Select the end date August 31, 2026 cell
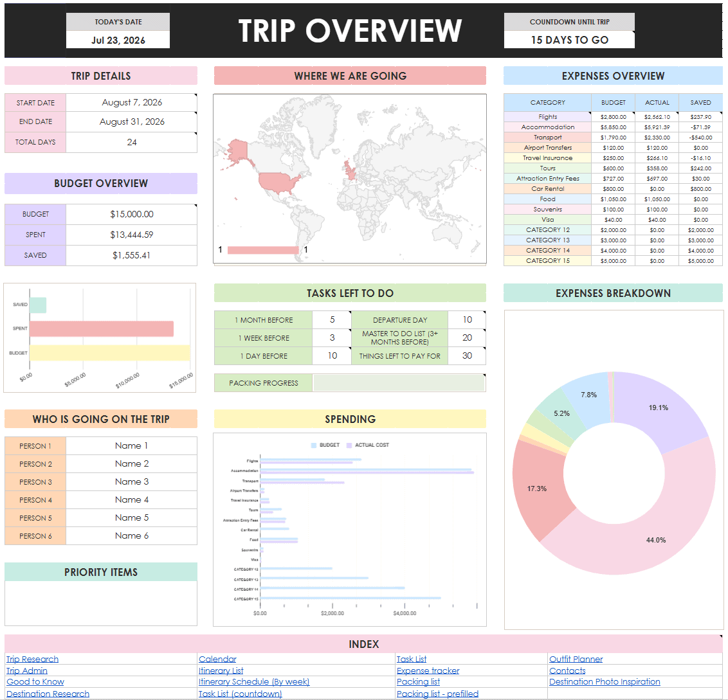The image size is (728, 700). (x=131, y=121)
